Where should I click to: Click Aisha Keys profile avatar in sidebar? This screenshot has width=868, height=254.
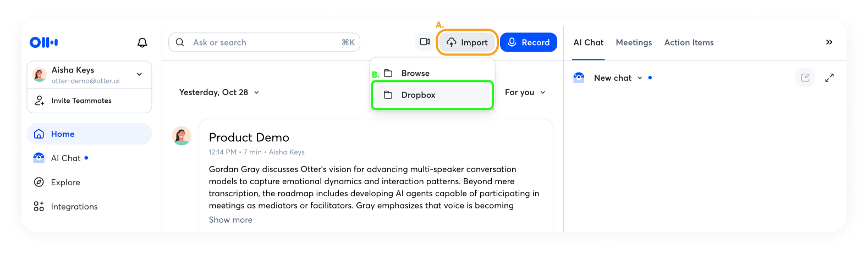click(40, 75)
